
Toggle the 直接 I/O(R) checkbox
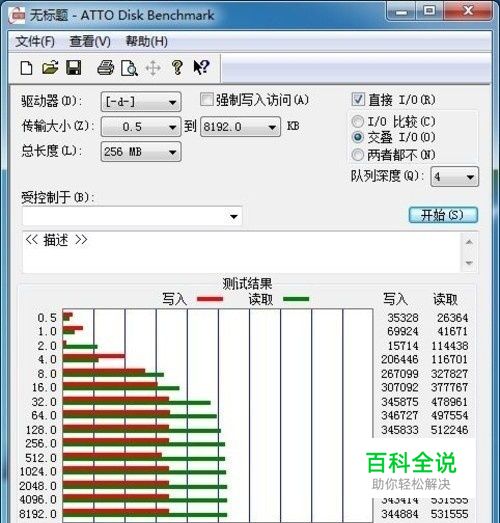tap(358, 99)
